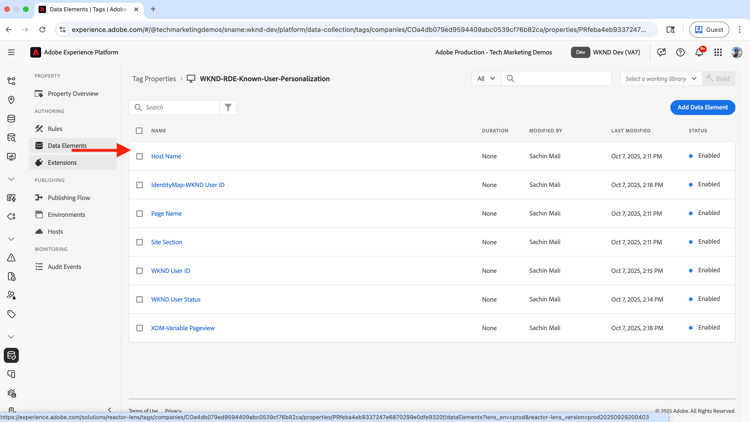
Task: Click the alert triangle rail icon
Action: (x=11, y=258)
